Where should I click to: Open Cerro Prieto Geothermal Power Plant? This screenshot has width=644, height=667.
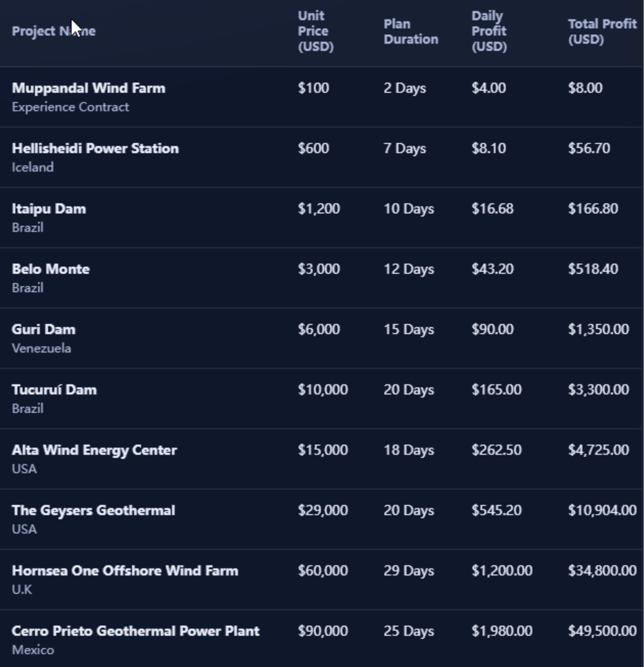coord(135,631)
